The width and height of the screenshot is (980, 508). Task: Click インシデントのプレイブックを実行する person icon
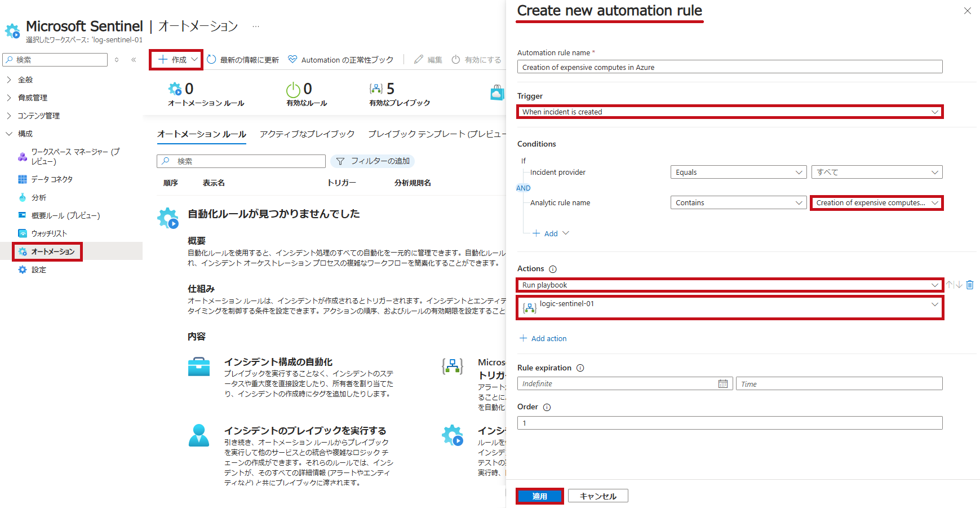tap(199, 436)
